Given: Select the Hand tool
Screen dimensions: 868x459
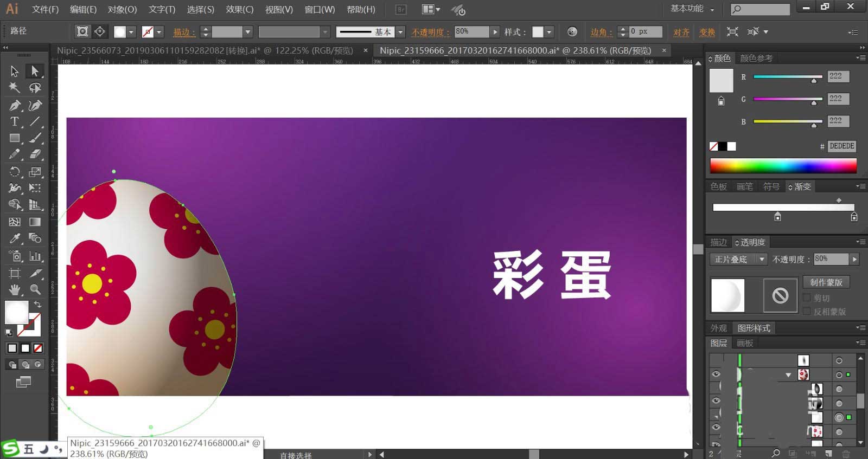Looking at the screenshot, I should tap(15, 289).
